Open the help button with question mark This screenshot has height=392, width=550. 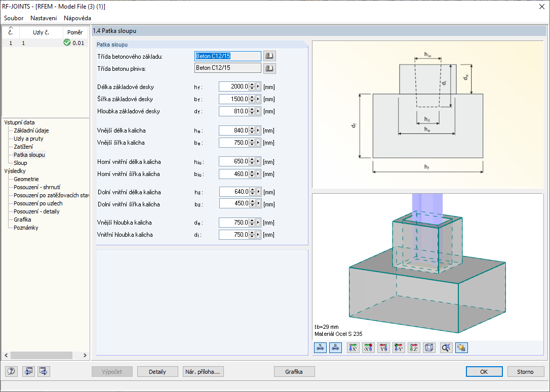point(12,371)
